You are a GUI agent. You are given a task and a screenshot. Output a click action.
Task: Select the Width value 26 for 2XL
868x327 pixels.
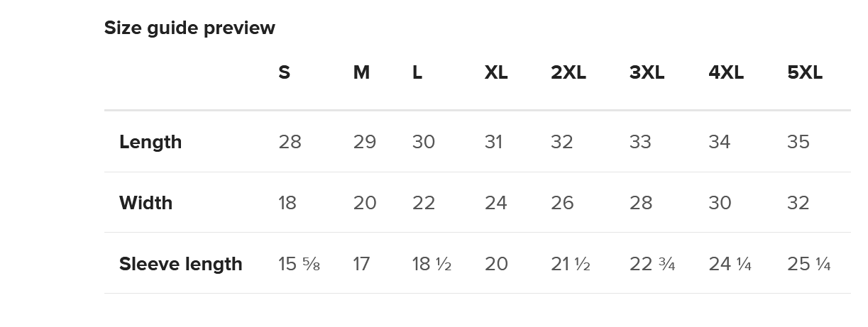tap(562, 203)
